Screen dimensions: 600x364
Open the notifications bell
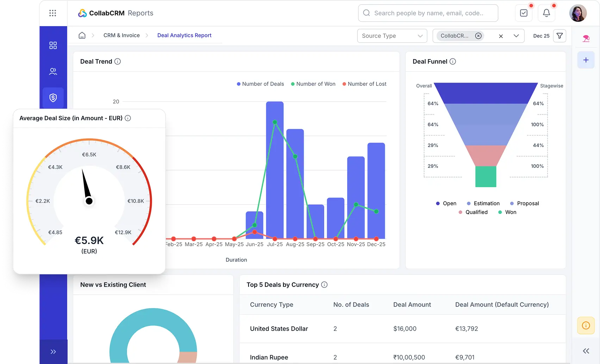546,13
